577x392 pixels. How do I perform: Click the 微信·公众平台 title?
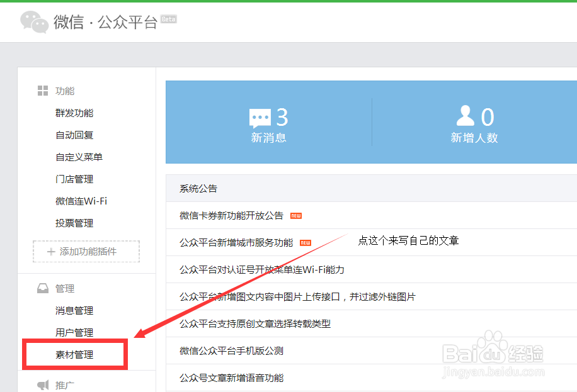point(106,22)
